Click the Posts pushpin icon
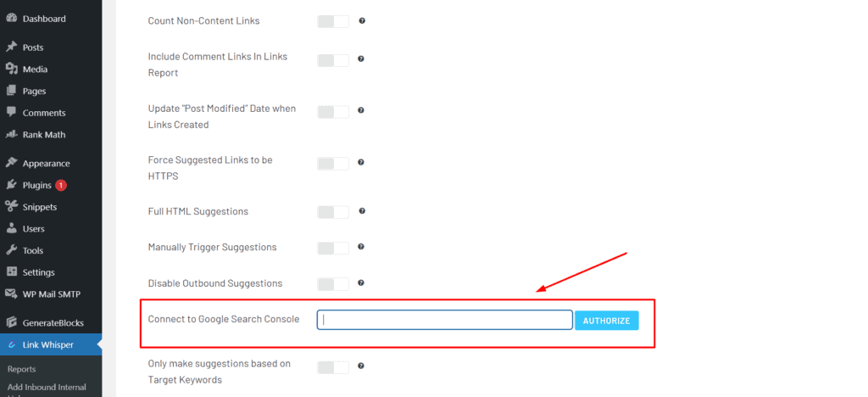 point(11,47)
